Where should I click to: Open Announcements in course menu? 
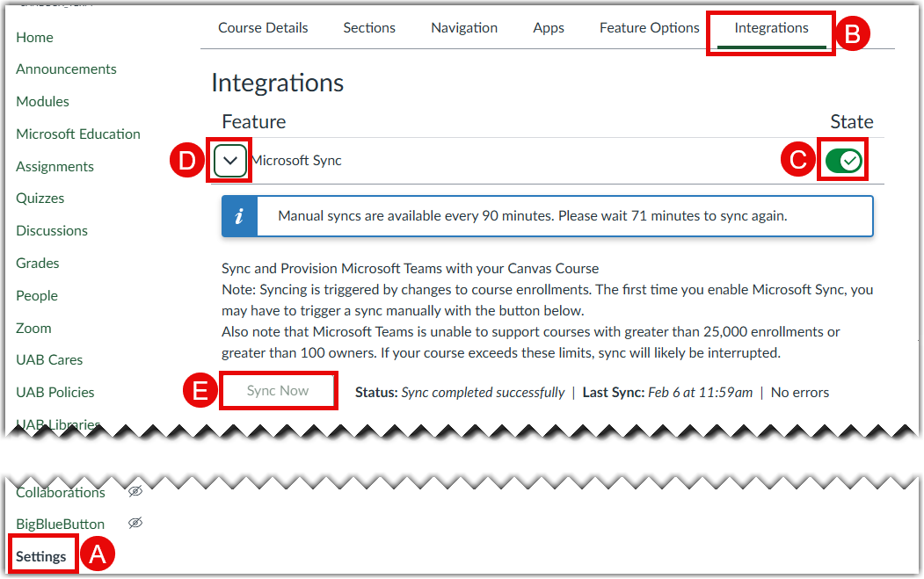[x=66, y=69]
